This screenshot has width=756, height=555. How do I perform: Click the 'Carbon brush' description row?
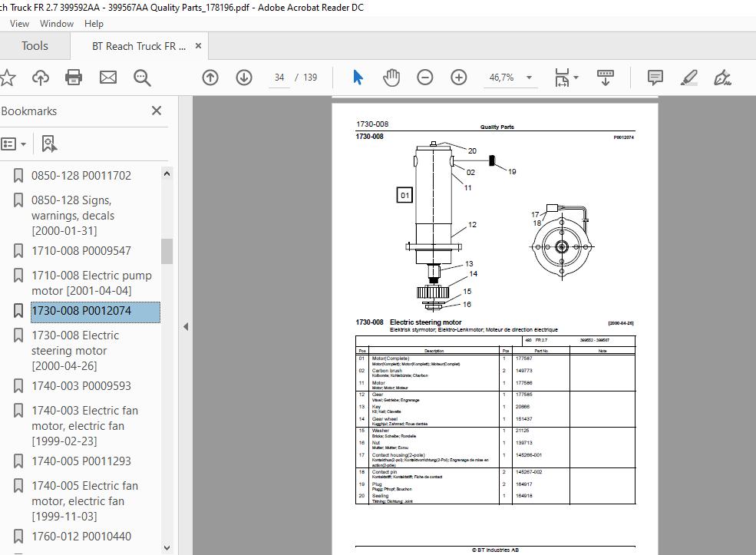coord(387,371)
